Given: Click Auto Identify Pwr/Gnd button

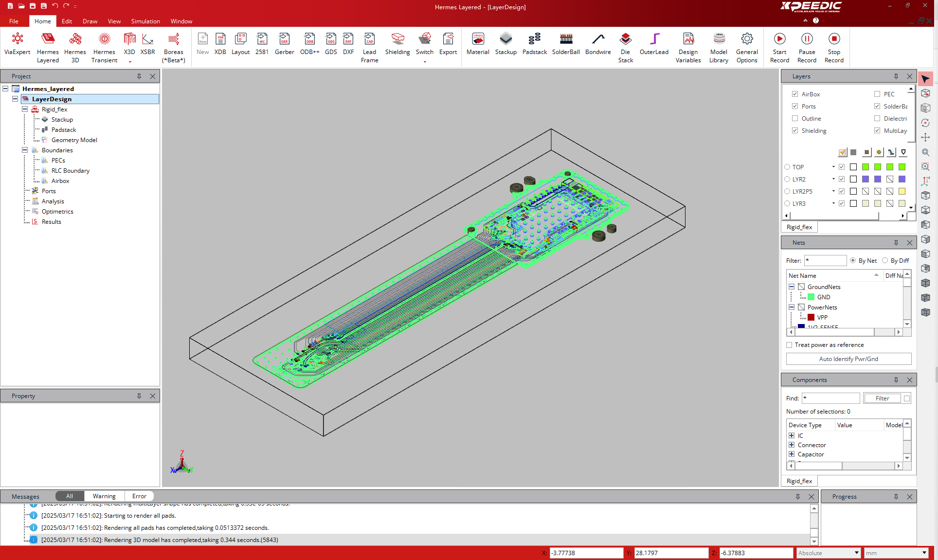Looking at the screenshot, I should click(848, 359).
